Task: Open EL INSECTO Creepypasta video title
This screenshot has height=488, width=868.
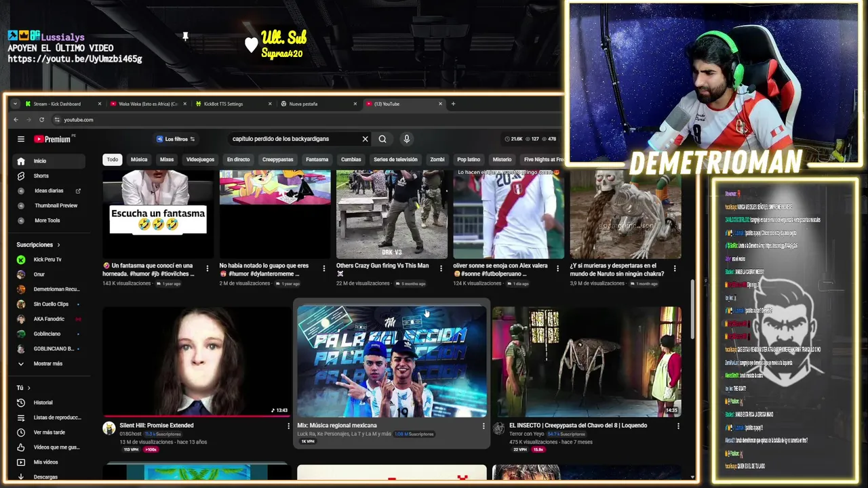Action: pos(578,426)
